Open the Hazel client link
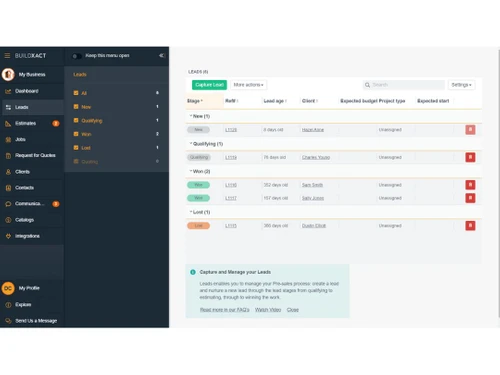This screenshot has width=500, height=375. [x=313, y=130]
